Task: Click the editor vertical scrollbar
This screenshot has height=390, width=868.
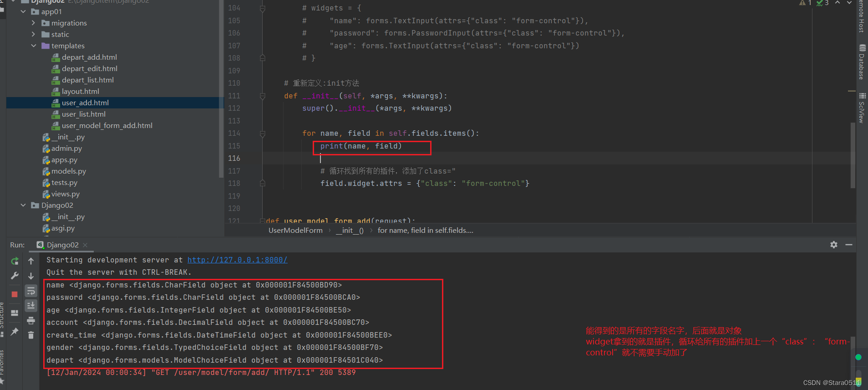Action: point(853,155)
